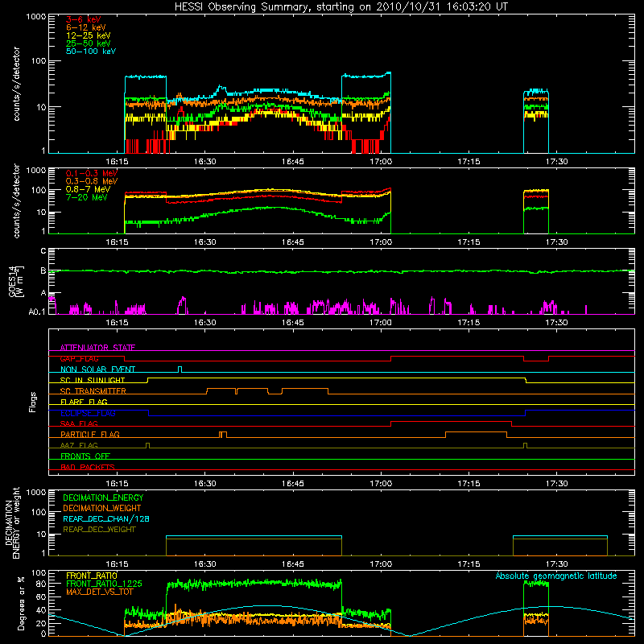Select the GAP_FLAG label
This screenshot has width=644, height=644.
click(x=79, y=358)
